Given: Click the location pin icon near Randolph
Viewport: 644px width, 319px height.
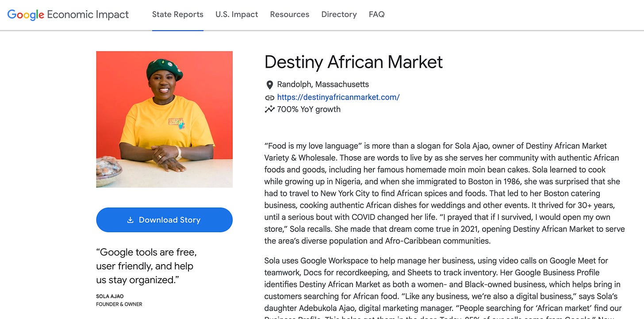Looking at the screenshot, I should 269,85.
